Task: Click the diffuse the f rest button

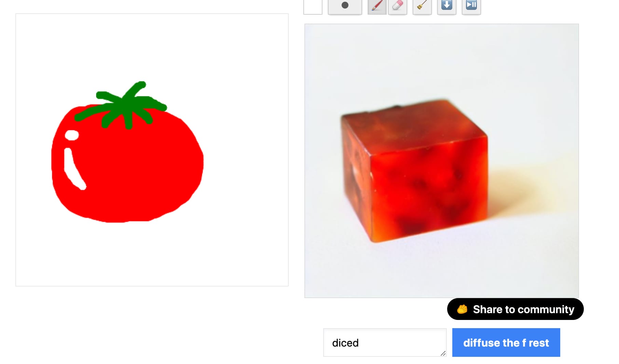Action: (x=506, y=342)
